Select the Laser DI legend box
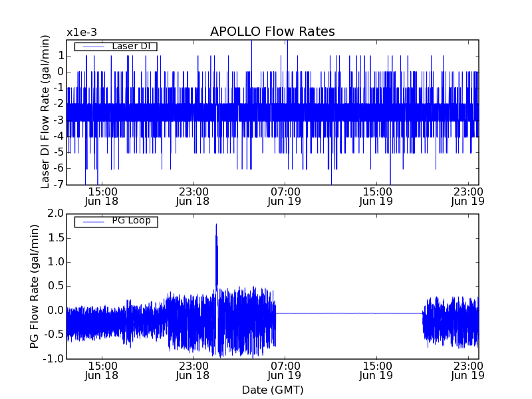 (115, 47)
